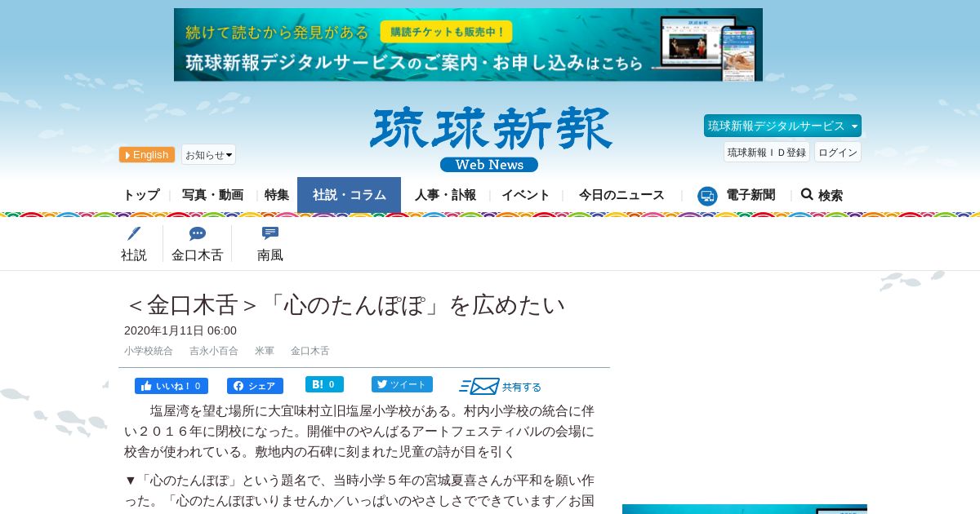
Task: Click the Hatena B! bookmark button
Action: [x=324, y=384]
